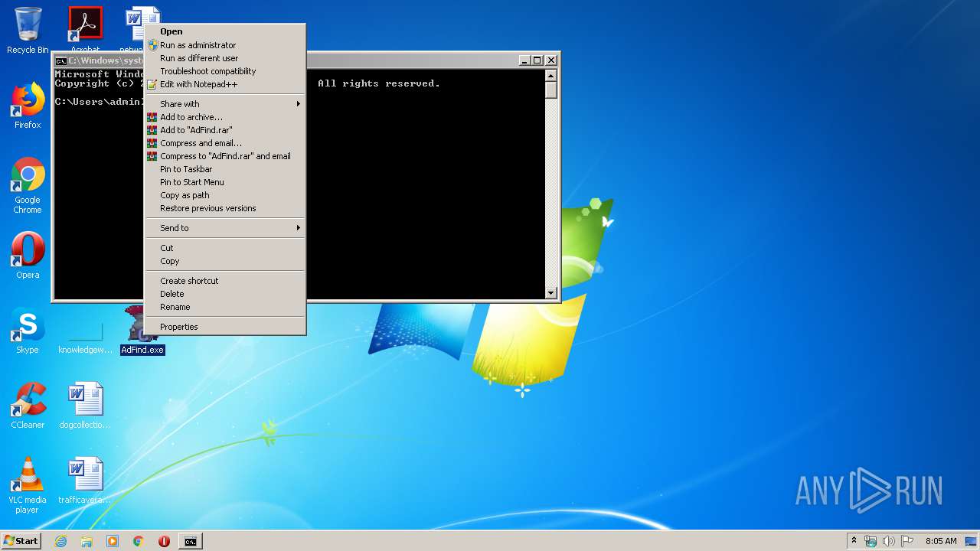Expand the Send to submenu

click(225, 228)
